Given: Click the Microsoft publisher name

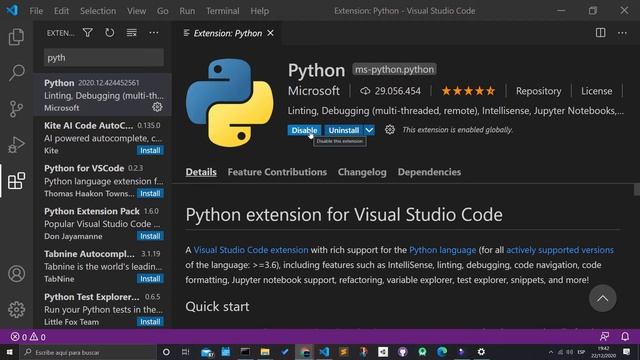Looking at the screenshot, I should click(313, 91).
